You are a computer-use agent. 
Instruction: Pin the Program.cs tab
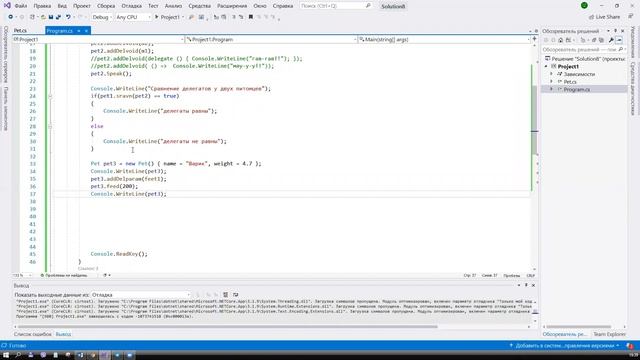(79, 31)
